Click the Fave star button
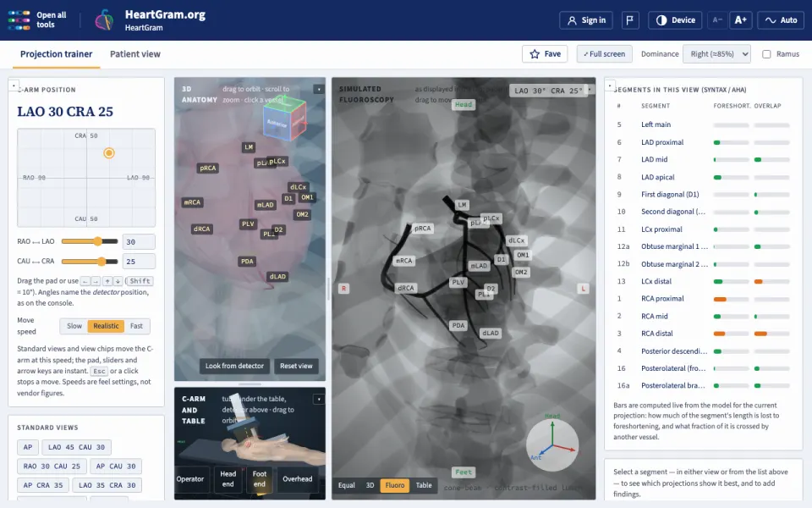The height and width of the screenshot is (508, 812). point(545,54)
